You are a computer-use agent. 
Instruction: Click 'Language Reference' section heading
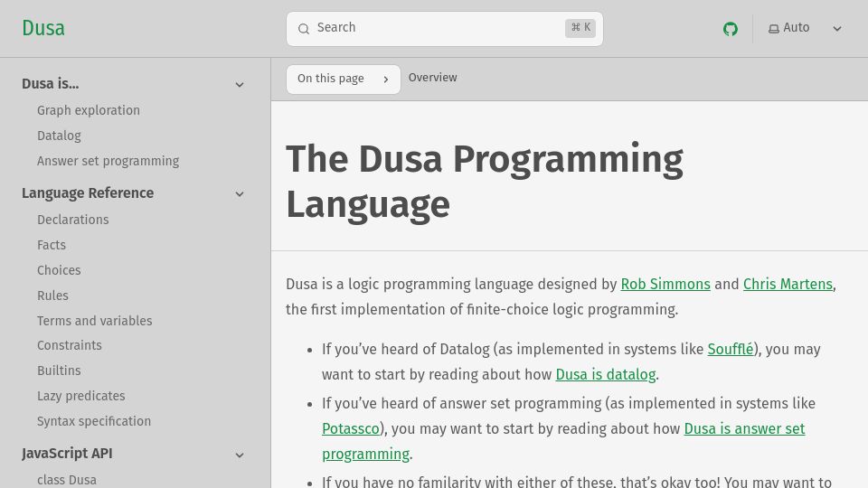88,193
